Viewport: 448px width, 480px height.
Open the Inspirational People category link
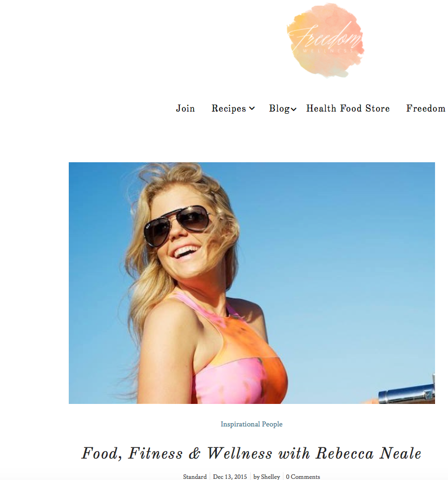coord(251,424)
